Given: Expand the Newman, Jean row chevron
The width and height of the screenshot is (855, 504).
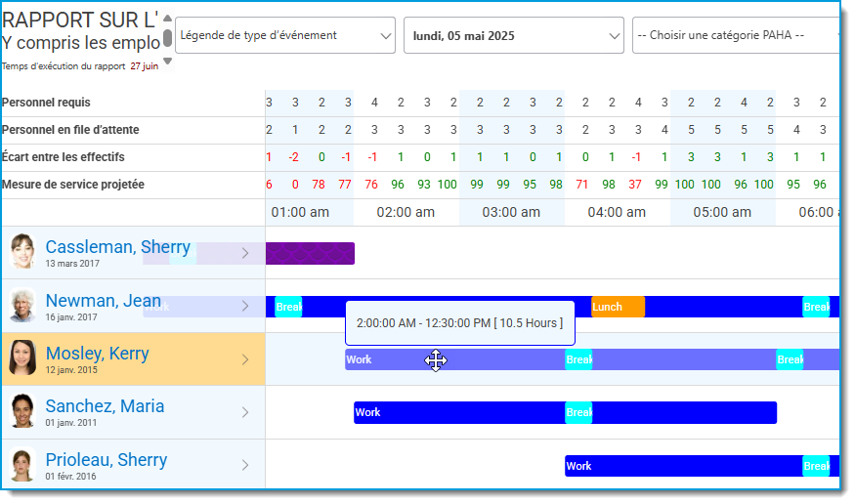Looking at the screenshot, I should 245,307.
